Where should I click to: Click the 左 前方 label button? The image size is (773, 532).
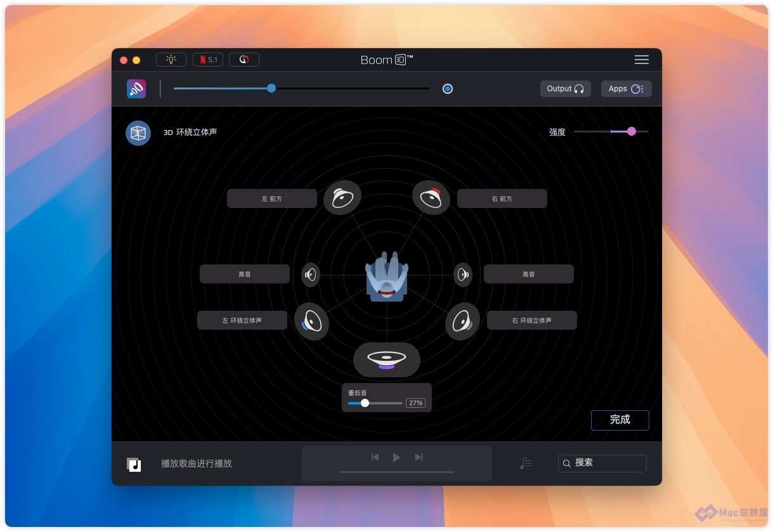[x=272, y=198]
